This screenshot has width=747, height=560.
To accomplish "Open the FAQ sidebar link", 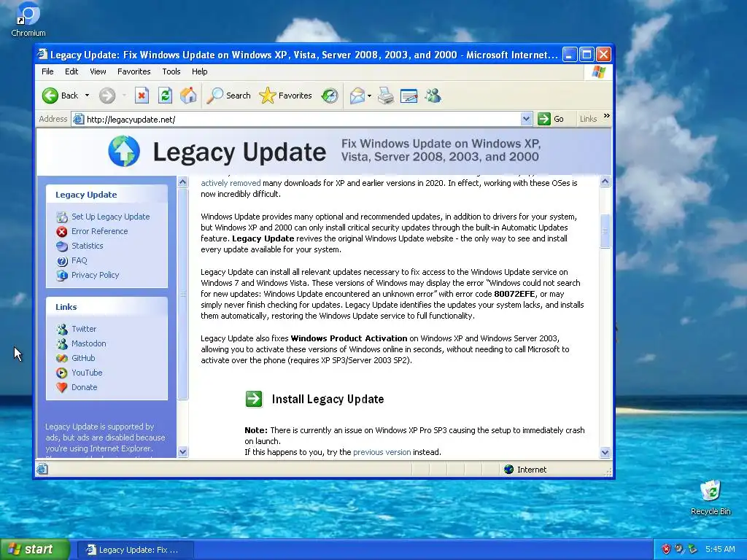I will pos(79,260).
